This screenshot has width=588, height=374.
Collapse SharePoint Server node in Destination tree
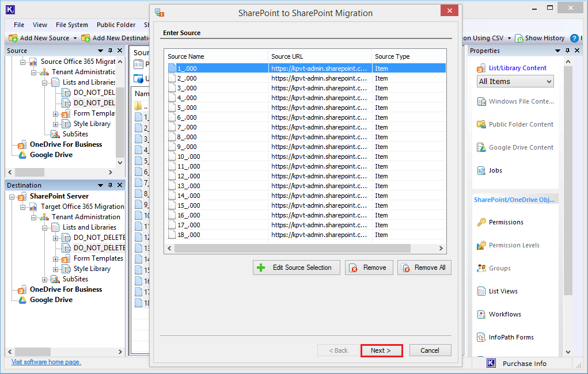[x=12, y=197]
